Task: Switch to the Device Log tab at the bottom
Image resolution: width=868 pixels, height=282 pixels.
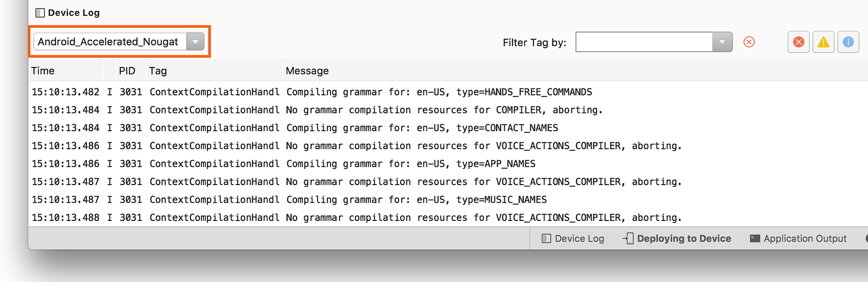Action: [x=573, y=239]
